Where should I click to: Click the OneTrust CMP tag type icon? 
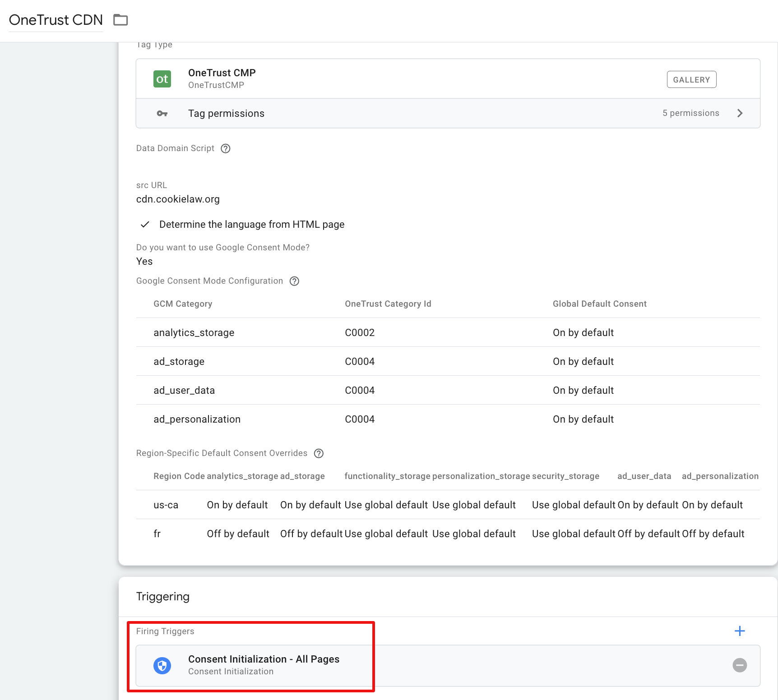pyautogui.click(x=162, y=78)
